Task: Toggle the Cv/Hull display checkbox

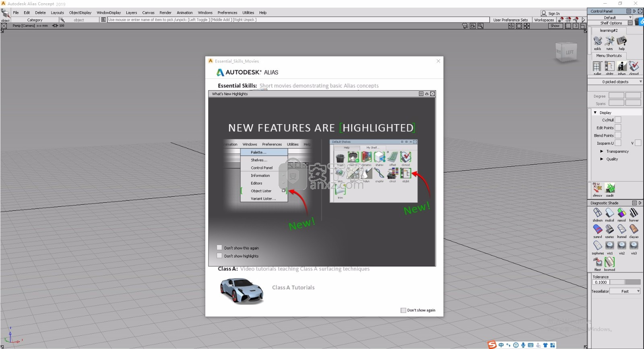Action: click(x=618, y=120)
